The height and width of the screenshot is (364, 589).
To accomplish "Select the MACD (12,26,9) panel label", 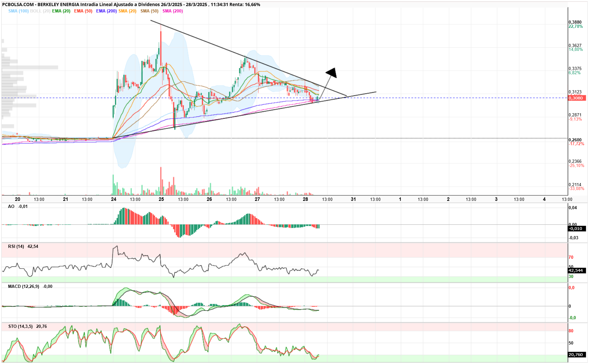I will tap(23, 286).
